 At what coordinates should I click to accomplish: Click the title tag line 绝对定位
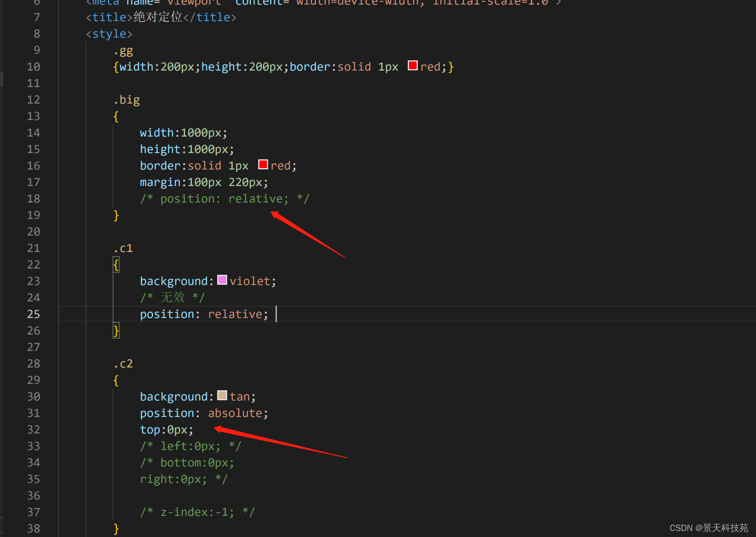click(x=161, y=17)
